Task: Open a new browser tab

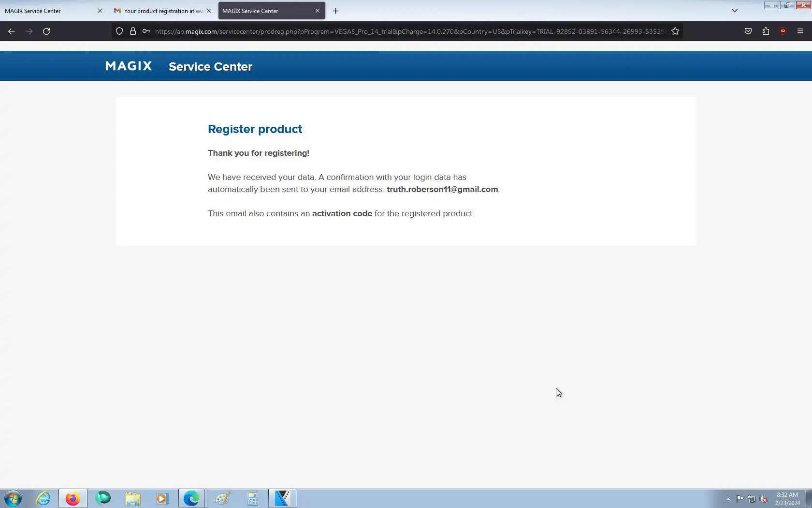Action: point(335,11)
